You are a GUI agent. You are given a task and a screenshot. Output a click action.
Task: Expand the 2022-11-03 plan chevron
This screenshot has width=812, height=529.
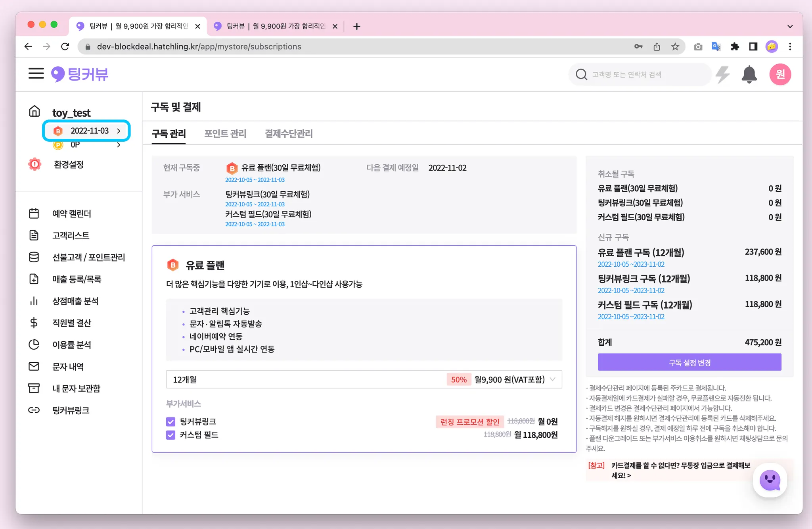pos(119,131)
